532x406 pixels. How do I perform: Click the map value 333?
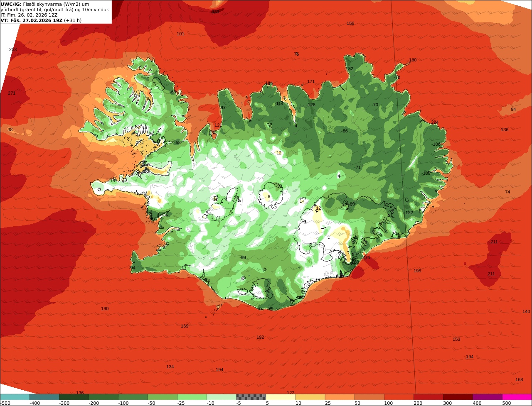[215, 12]
